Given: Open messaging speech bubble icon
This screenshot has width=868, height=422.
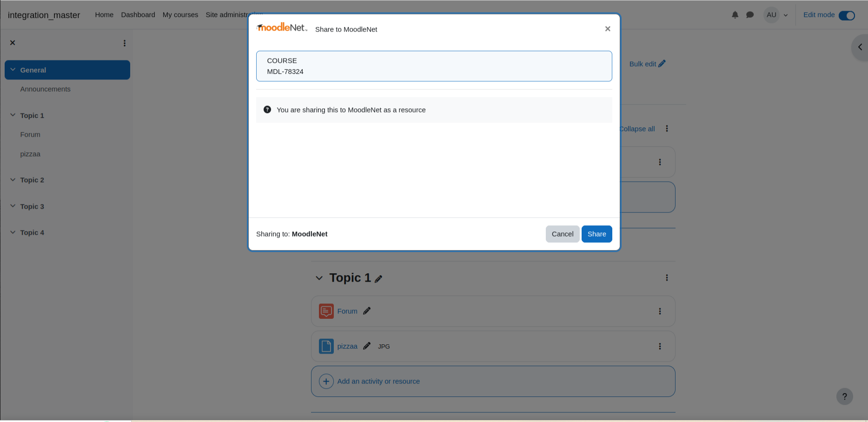Looking at the screenshot, I should (750, 15).
